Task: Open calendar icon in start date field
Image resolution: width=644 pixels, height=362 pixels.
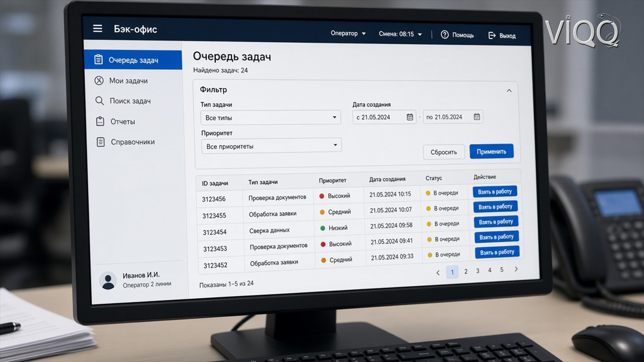Action: 410,117
